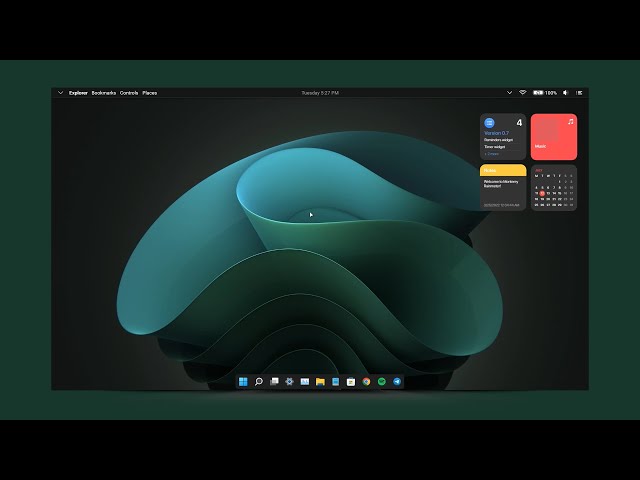640x480 pixels.
Task: Open the Places menu
Action: coord(150,93)
